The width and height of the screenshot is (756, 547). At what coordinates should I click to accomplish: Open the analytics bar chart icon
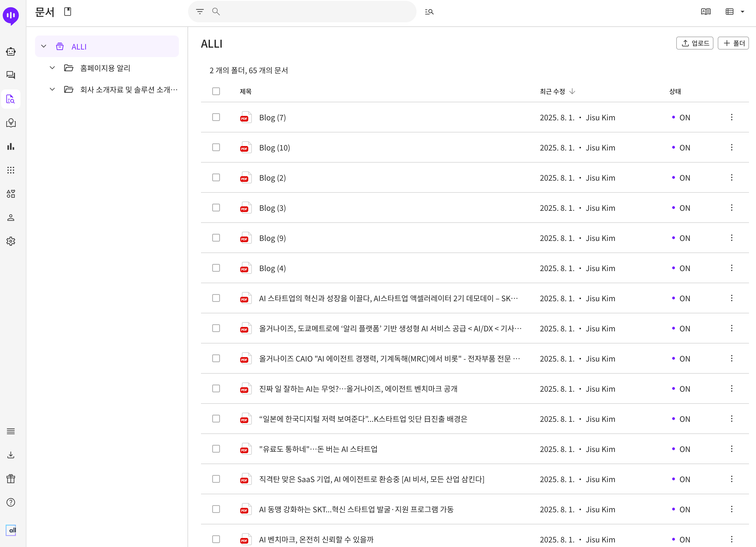(x=11, y=147)
